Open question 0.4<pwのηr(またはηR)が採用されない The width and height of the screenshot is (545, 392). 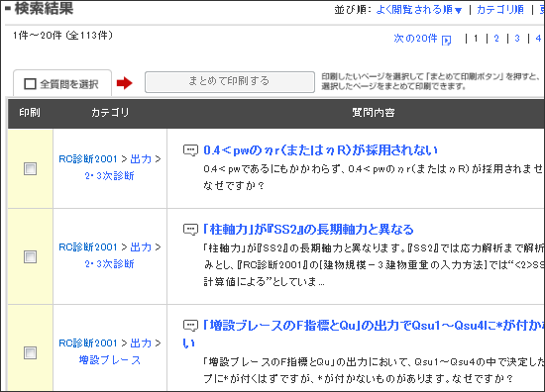[320, 150]
